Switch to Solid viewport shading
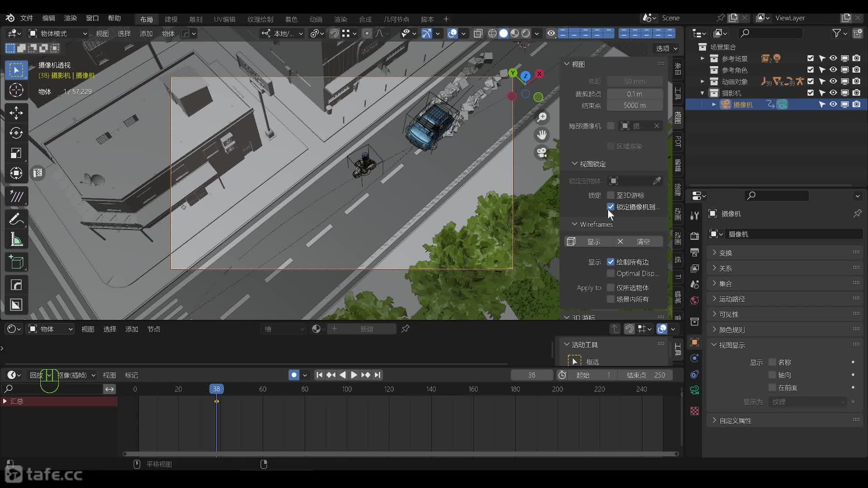The width and height of the screenshot is (868, 488). tap(503, 33)
